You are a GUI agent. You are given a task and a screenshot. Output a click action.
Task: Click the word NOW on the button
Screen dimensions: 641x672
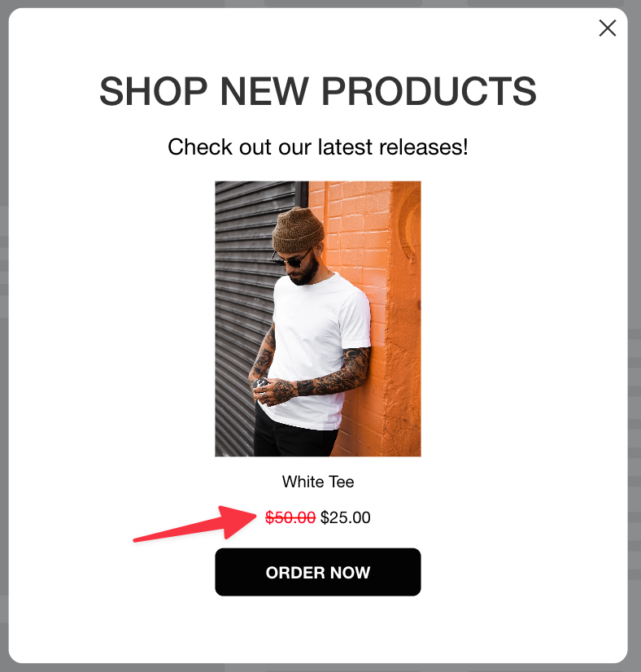350,573
